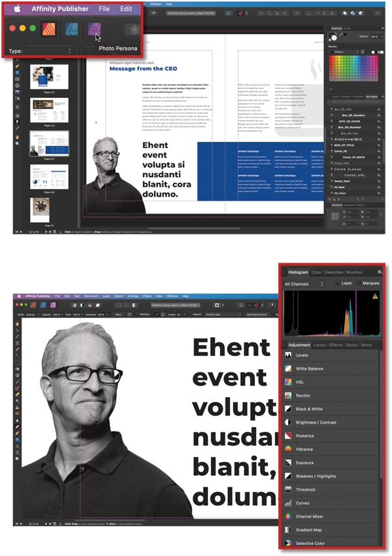Open the Apple menu in callout

coord(17,9)
